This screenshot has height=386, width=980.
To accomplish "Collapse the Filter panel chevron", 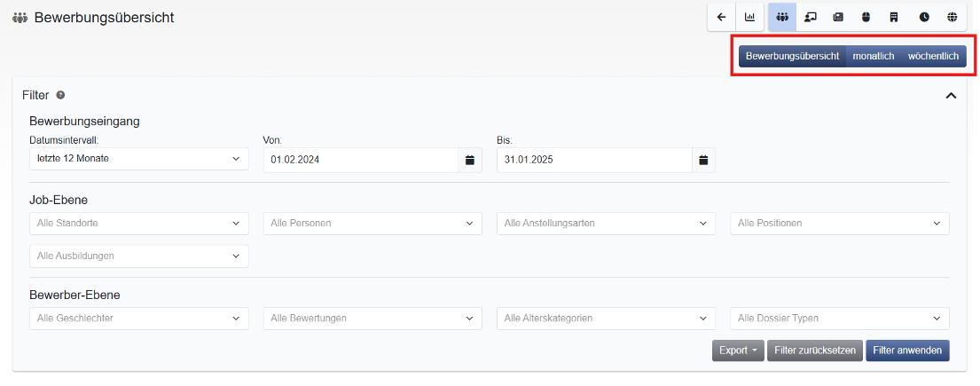I will pos(951,96).
